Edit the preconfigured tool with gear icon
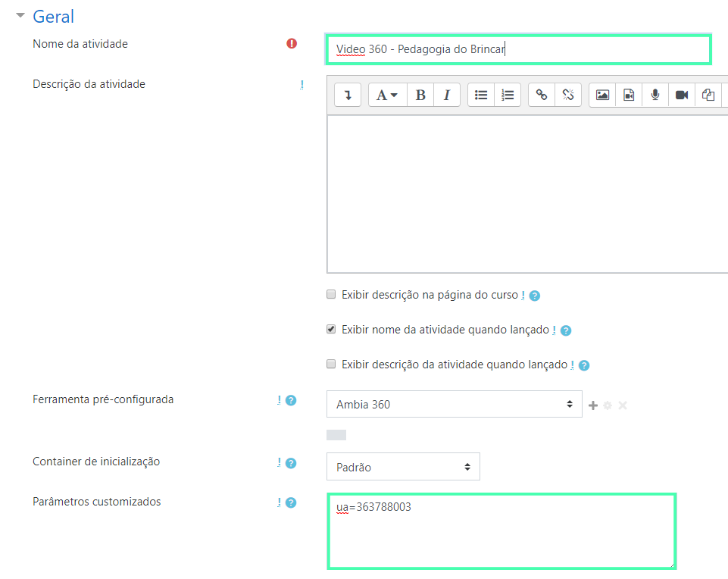This screenshot has width=728, height=579. [608, 405]
